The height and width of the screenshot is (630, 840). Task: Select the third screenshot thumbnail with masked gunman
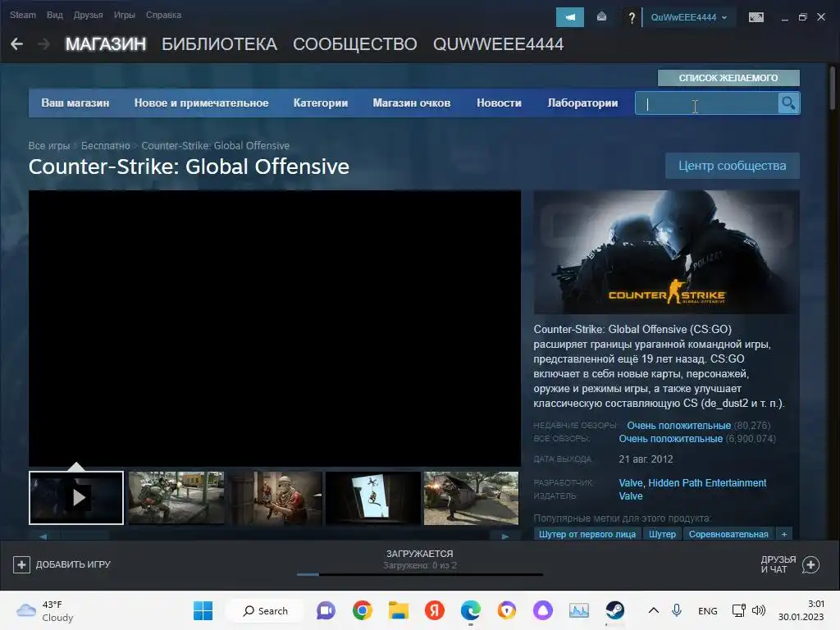pos(274,498)
